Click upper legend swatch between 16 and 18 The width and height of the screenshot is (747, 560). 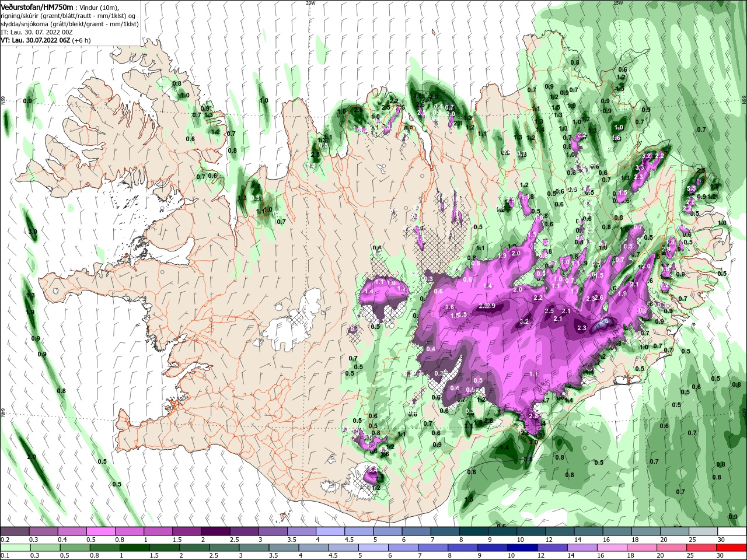pos(617,531)
